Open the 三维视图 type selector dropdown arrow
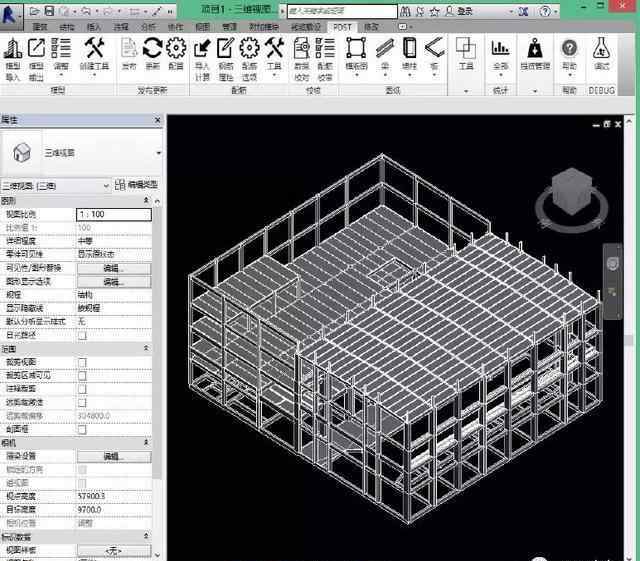The height and width of the screenshot is (561, 640). [x=158, y=153]
